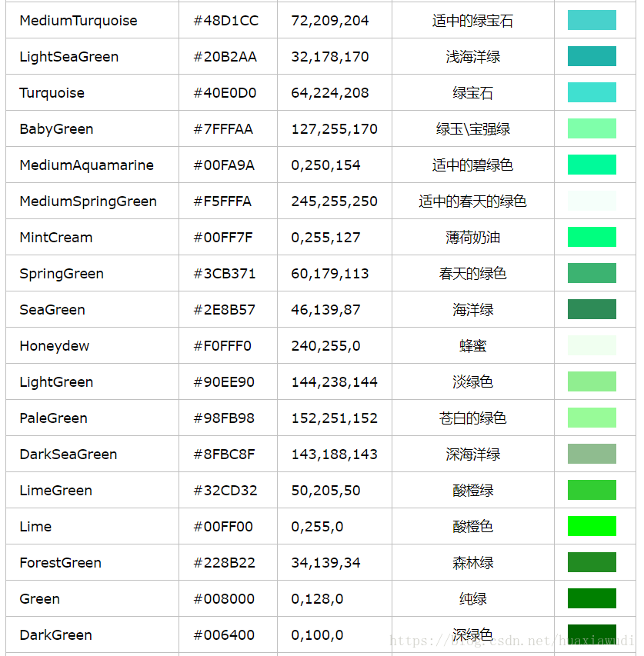
Task: Click hex code #F5FFFA
Action: pyautogui.click(x=222, y=201)
